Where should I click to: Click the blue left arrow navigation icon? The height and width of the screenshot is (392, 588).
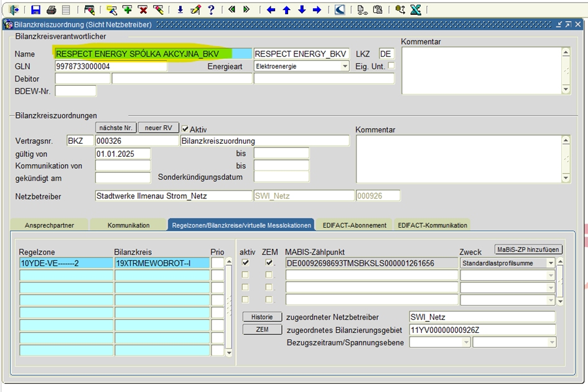pyautogui.click(x=271, y=9)
